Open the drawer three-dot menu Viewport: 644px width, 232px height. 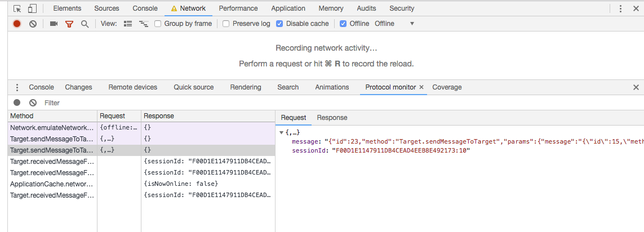click(x=17, y=87)
